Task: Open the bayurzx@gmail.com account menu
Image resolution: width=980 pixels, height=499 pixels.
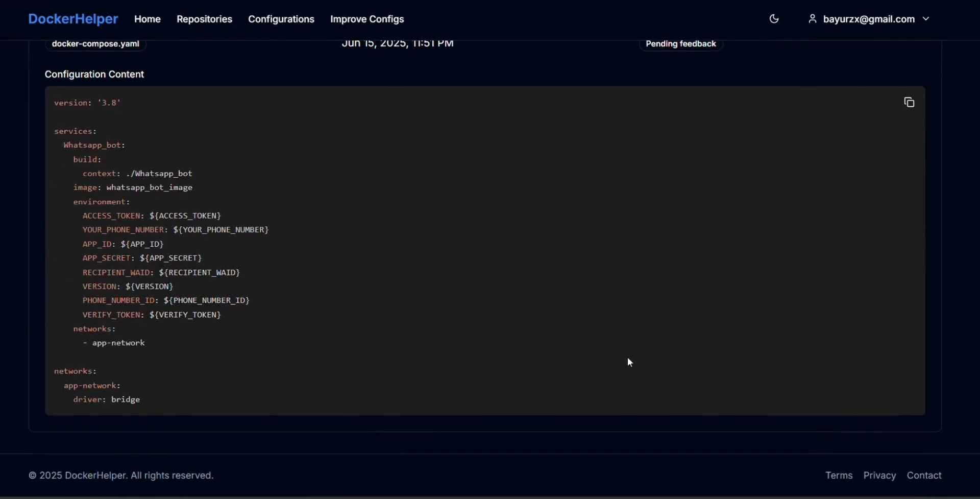Action: pos(869,19)
